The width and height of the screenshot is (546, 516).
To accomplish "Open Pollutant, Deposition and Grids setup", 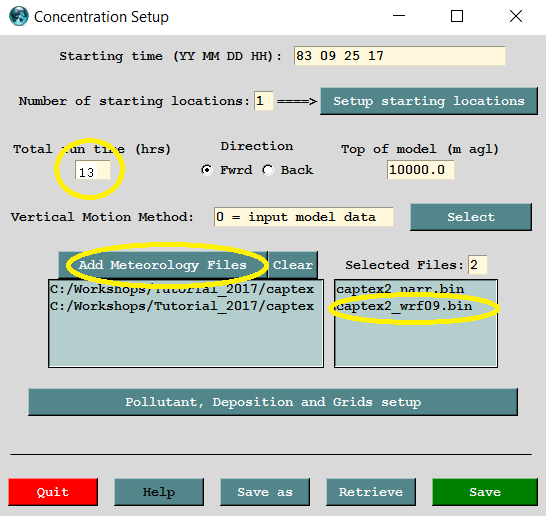I will coord(273,402).
